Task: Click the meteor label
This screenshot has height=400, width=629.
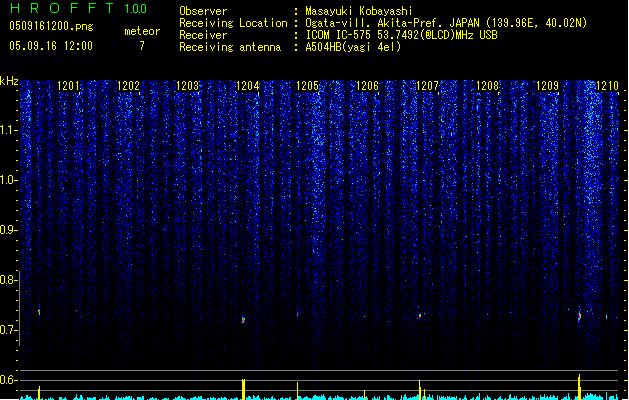Action: pos(142,31)
